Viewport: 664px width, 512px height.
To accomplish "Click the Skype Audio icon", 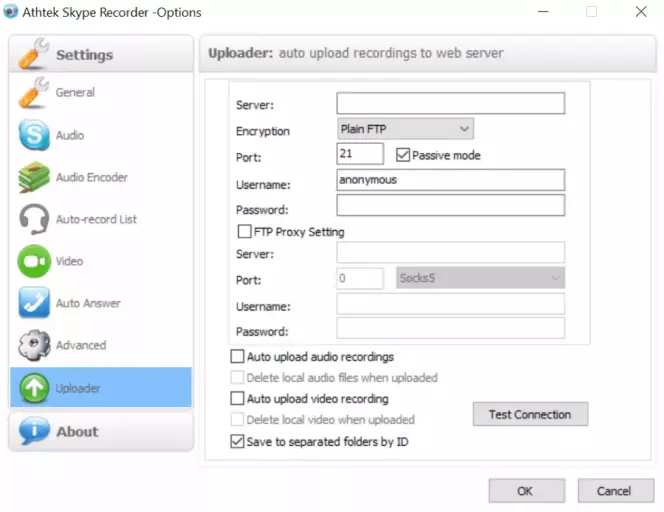I will click(34, 135).
